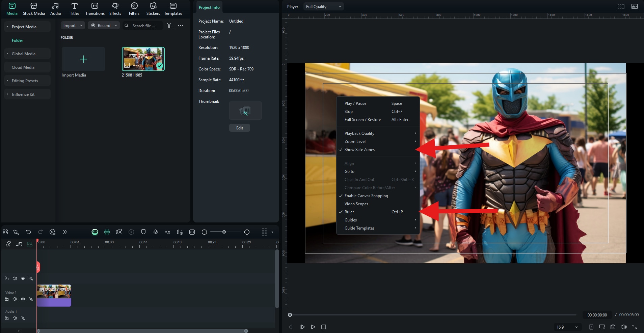644x333 pixels.
Task: Select Full Screen / Restore menu item
Action: (x=378, y=120)
